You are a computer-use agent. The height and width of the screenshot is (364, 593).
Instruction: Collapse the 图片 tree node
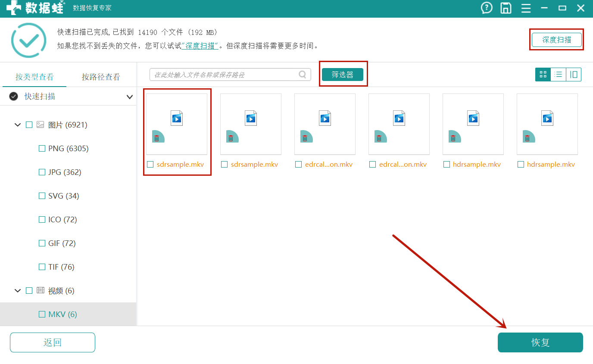(x=18, y=125)
